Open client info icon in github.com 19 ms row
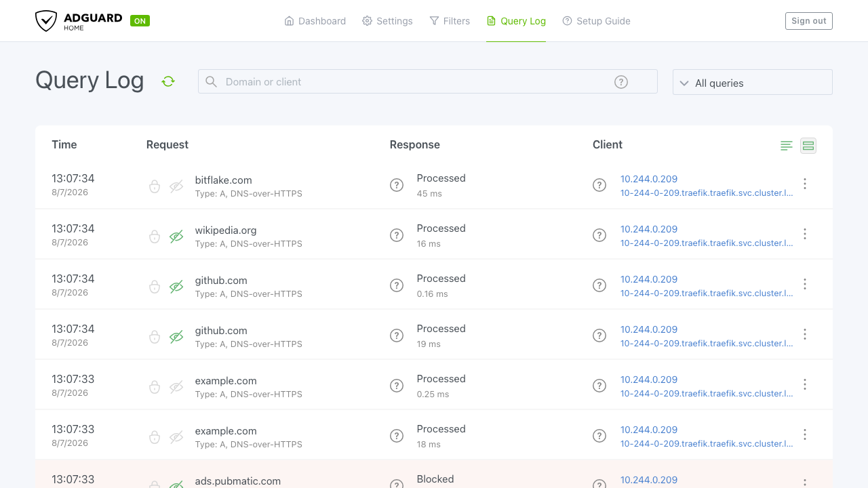The width and height of the screenshot is (868, 488). pos(599,335)
